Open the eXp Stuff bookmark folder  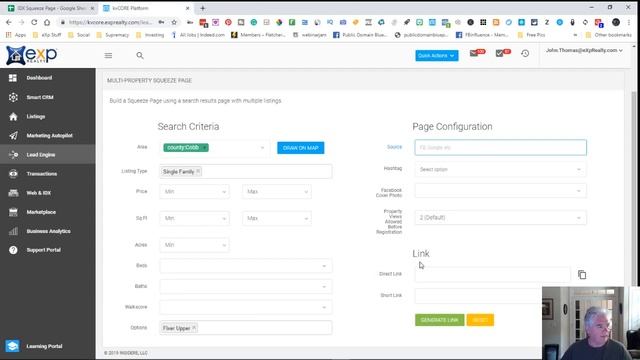(47, 35)
